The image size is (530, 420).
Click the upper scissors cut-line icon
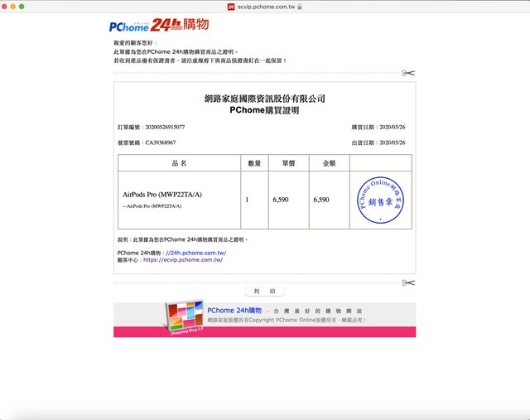tap(408, 73)
